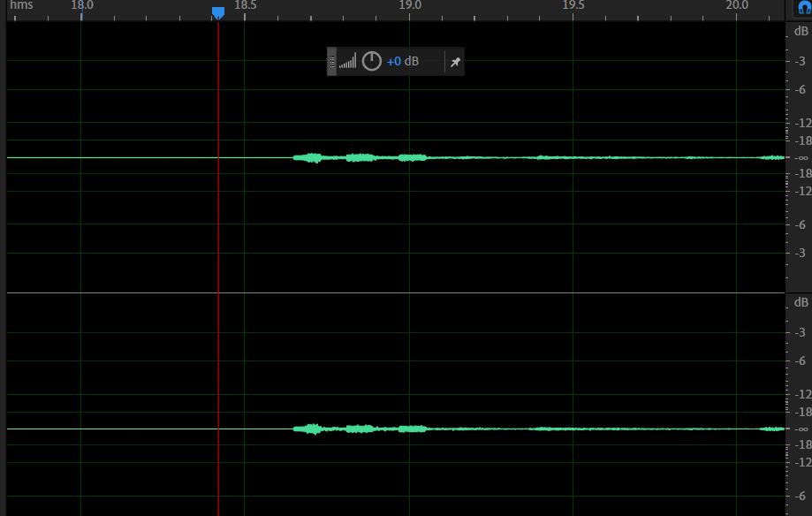Click the +0 dB gain value field

point(402,62)
